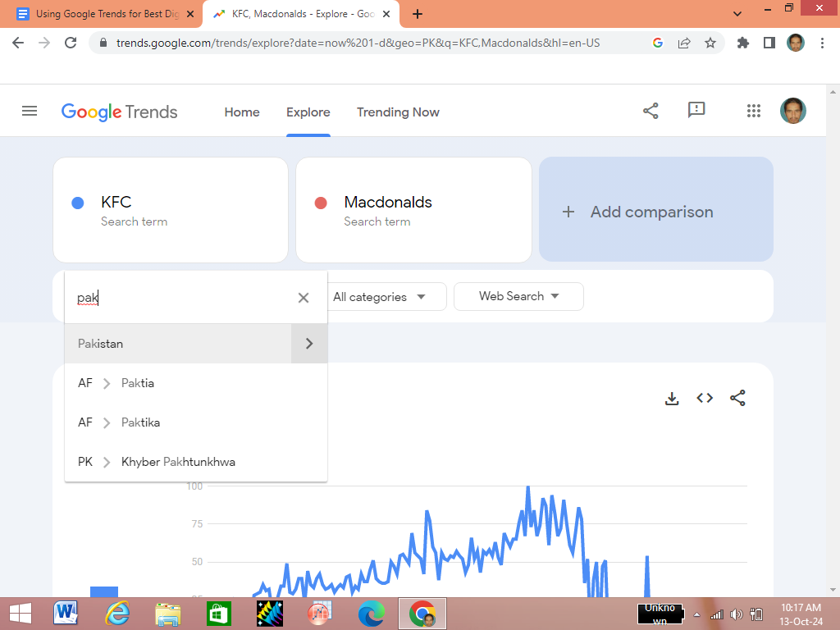This screenshot has height=630, width=840.
Task: Open the Google account avatar on the page
Action: (793, 111)
